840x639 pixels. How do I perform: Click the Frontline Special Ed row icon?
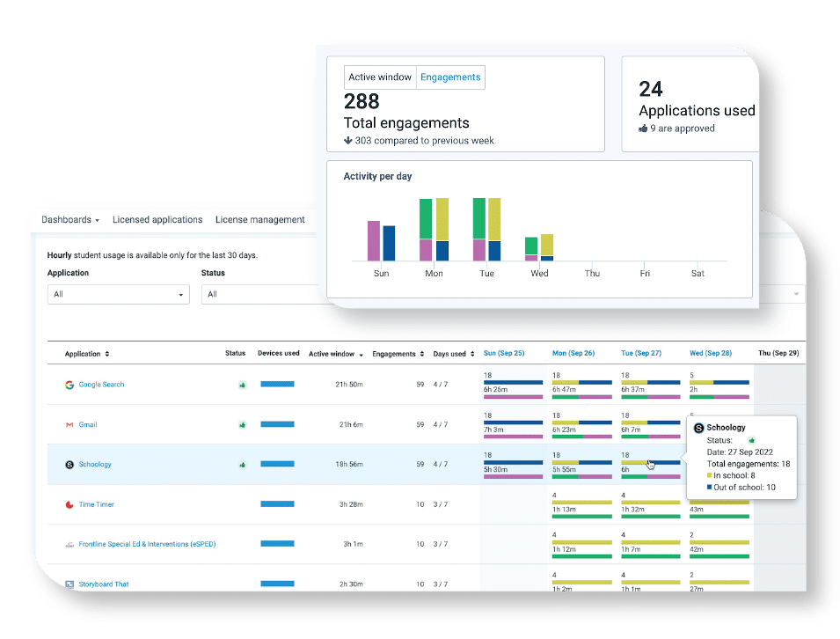pos(69,545)
